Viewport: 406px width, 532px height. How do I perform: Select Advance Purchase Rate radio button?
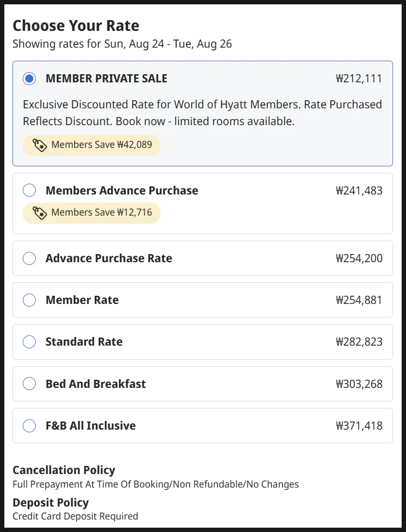click(29, 258)
